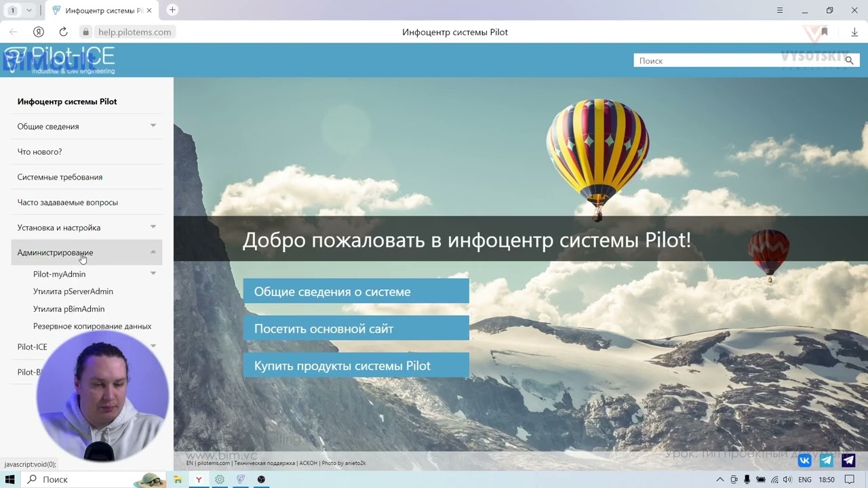Expand the Общие сведения arrow
This screenshot has width=868, height=488.
click(153, 125)
